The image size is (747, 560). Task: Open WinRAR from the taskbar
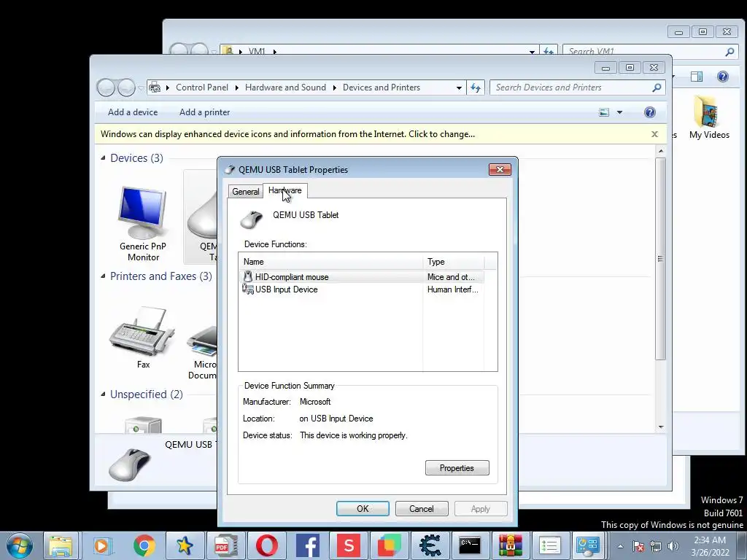coord(510,545)
